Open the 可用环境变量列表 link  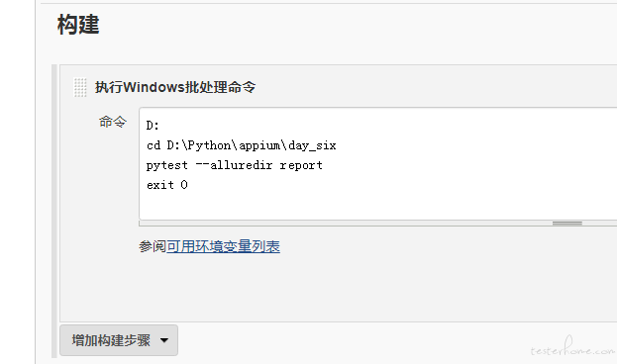pos(223,246)
